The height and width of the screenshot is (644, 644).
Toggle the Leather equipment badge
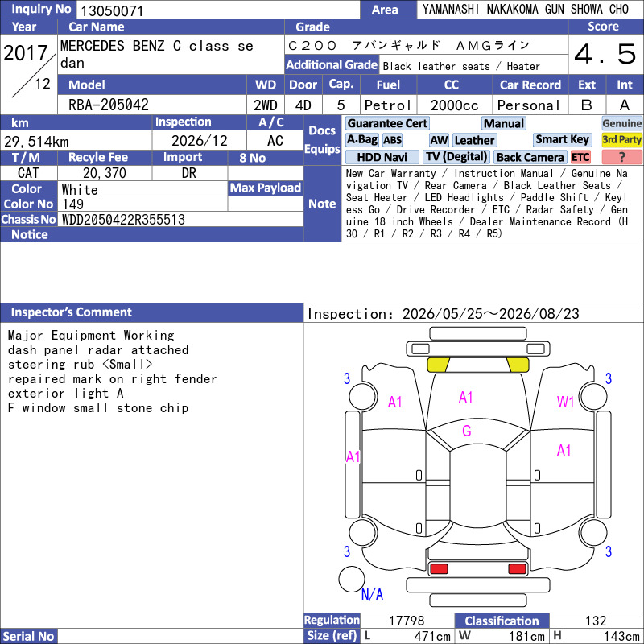474,140
